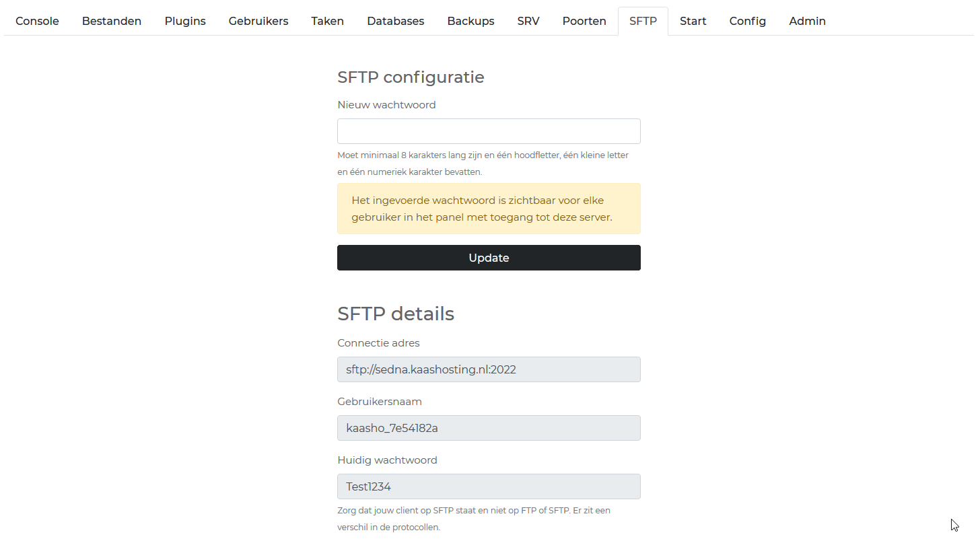Select the Taken tab

[328, 21]
